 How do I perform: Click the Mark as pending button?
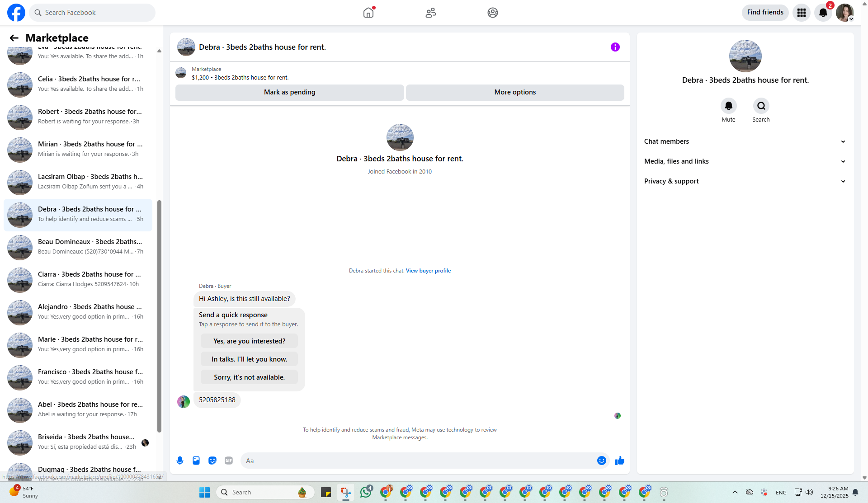(x=290, y=92)
